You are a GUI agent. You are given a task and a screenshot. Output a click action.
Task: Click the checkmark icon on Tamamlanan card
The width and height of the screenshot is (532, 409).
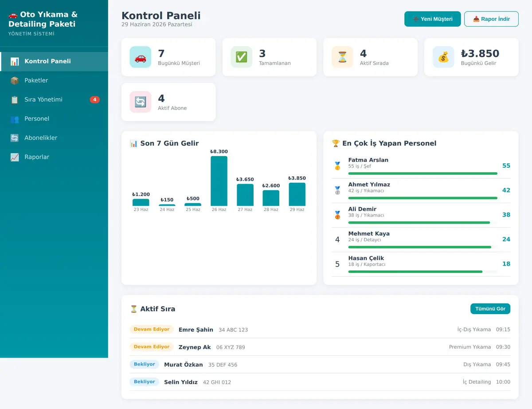click(x=242, y=57)
